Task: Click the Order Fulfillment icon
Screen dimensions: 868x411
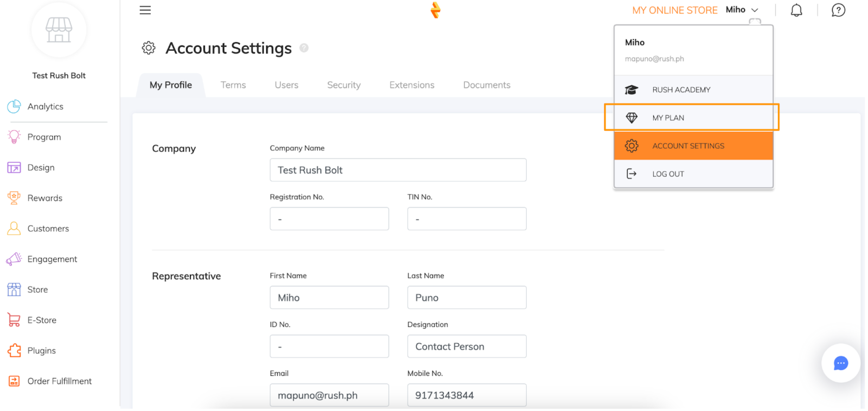Action: click(14, 381)
